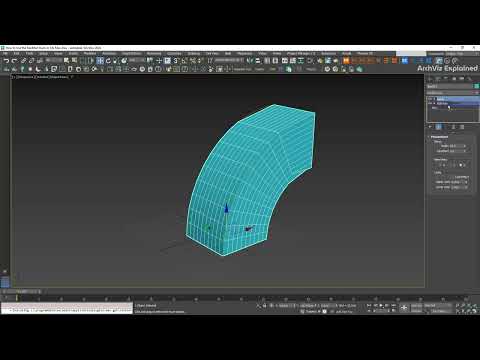Switch to the Utilities command panel
Image resolution: width=480 pixels, height=360 pixels.
click(470, 79)
